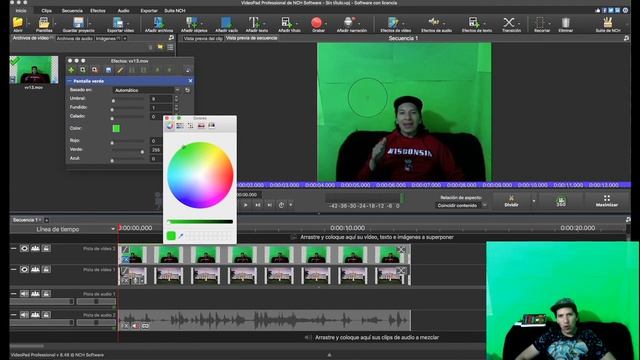Click the Verde slider in the effect panel

pos(128,151)
